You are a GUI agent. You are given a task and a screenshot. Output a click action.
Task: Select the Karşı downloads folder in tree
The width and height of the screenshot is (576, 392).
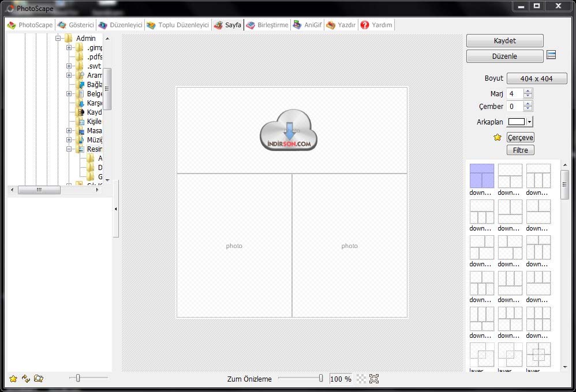[95, 103]
